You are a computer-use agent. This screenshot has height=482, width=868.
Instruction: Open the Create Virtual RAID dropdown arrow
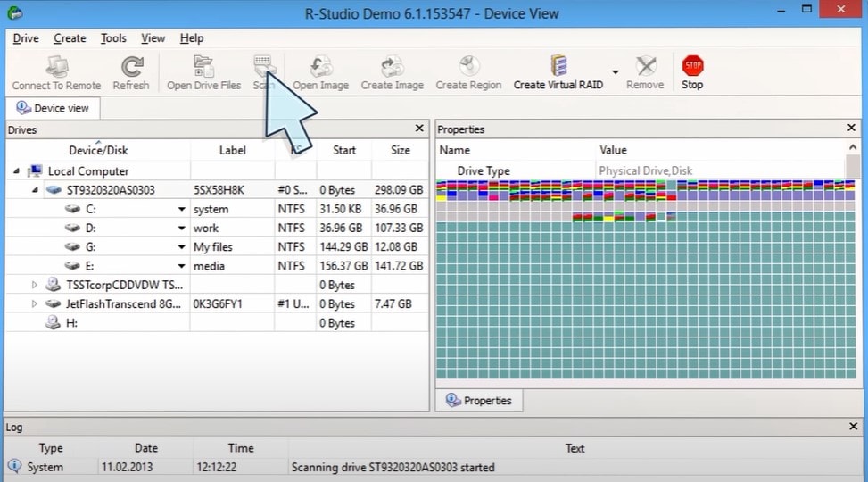(616, 72)
